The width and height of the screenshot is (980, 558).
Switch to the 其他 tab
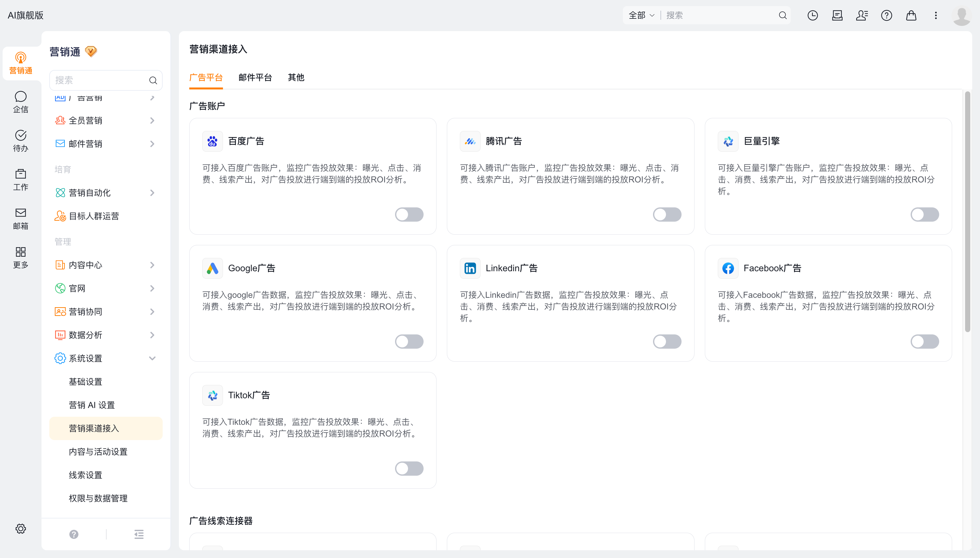(296, 77)
